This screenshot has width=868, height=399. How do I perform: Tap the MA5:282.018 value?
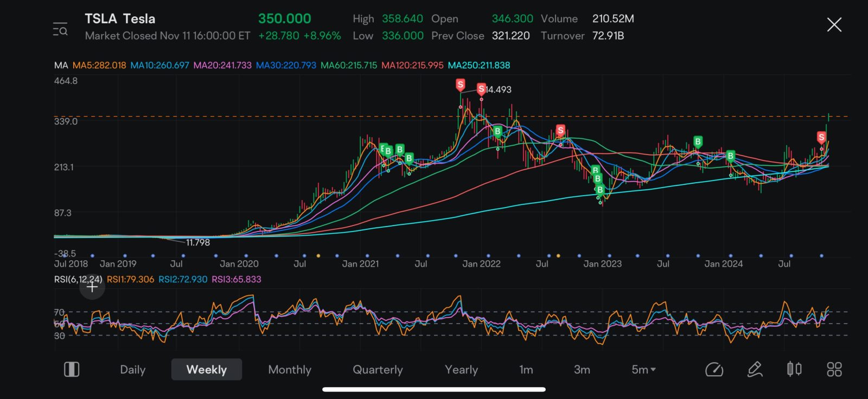pyautogui.click(x=99, y=65)
